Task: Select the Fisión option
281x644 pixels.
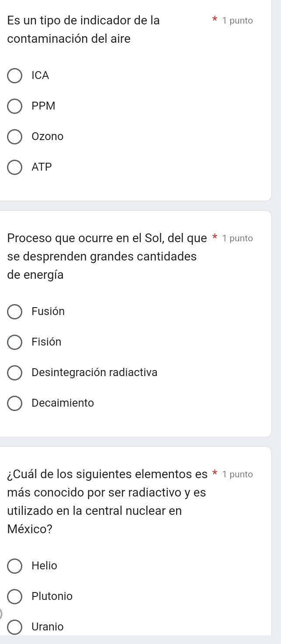Action: pos(15,342)
